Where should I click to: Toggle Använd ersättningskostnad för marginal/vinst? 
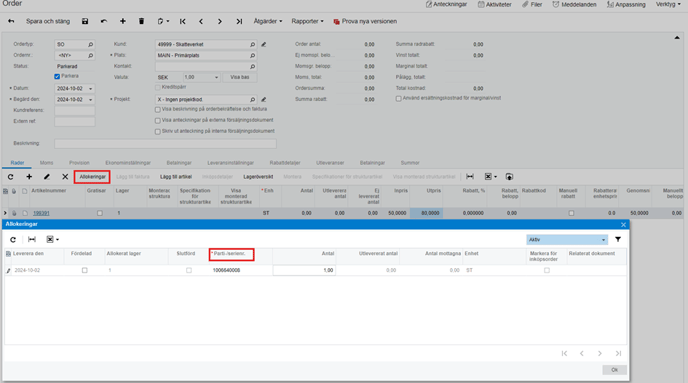click(x=398, y=99)
